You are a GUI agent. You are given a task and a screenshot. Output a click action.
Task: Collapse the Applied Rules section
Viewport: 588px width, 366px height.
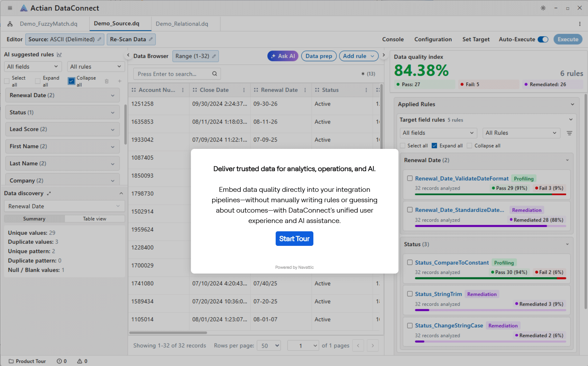click(572, 104)
